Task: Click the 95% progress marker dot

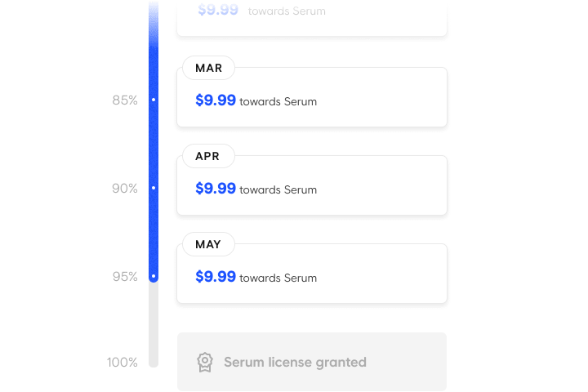Action: [x=154, y=276]
